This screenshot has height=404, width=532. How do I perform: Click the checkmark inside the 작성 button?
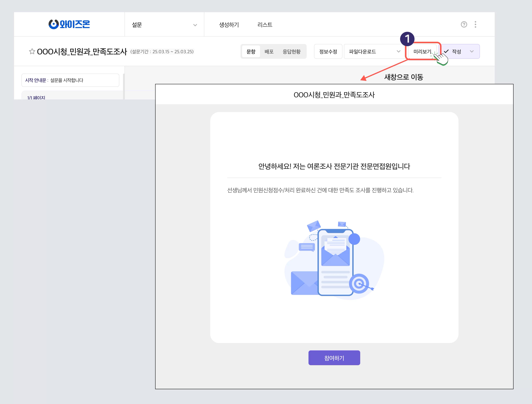[x=447, y=51]
